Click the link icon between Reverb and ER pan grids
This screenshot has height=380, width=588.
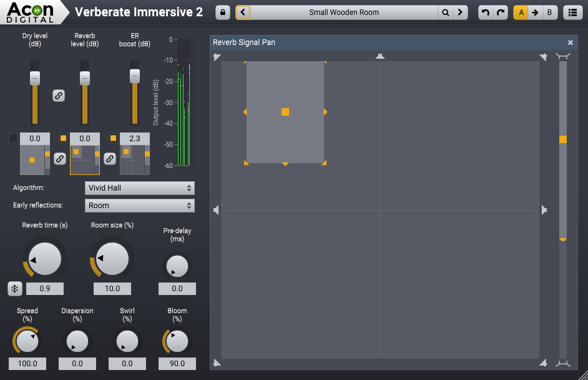[x=110, y=159]
